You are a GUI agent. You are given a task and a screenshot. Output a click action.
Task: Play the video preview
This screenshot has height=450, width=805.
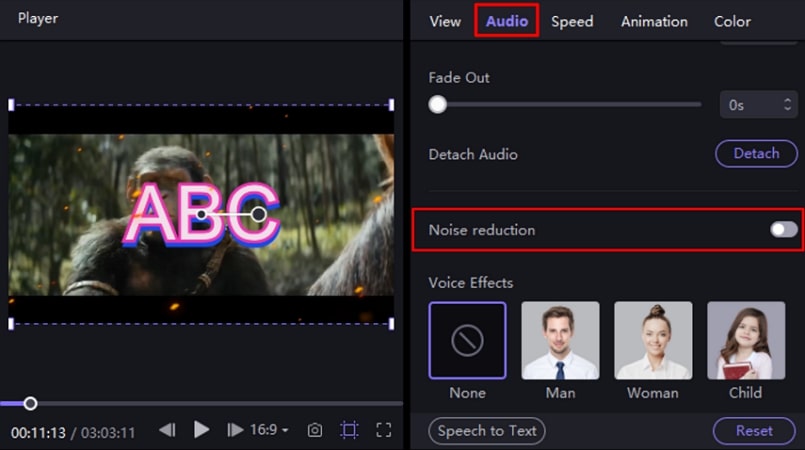(x=201, y=429)
